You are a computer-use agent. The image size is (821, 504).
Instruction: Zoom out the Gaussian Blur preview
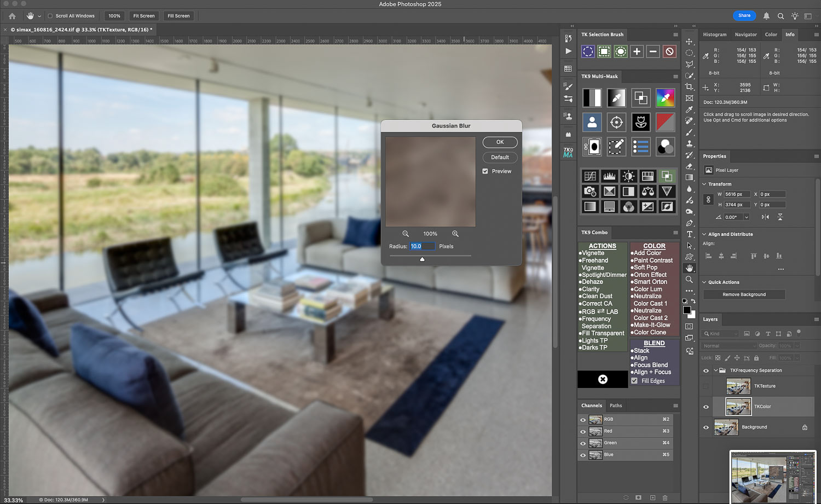406,234
